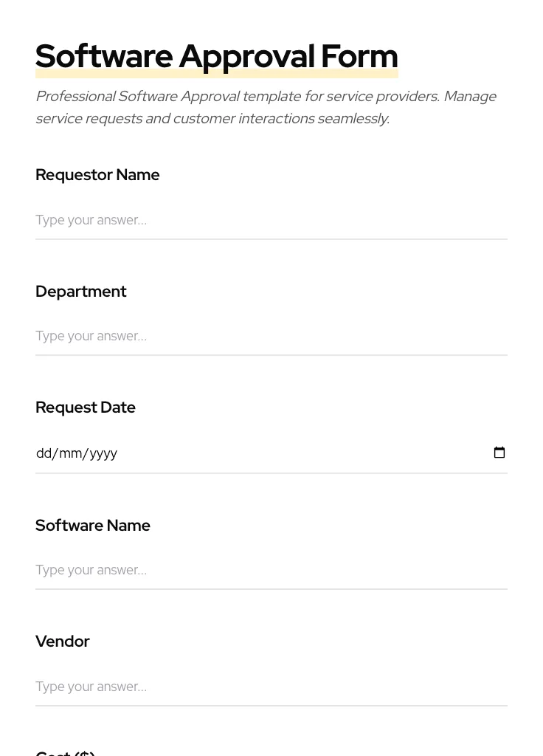Click the Vendor section label
The width and height of the screenshot is (543, 756).
pyautogui.click(x=62, y=641)
